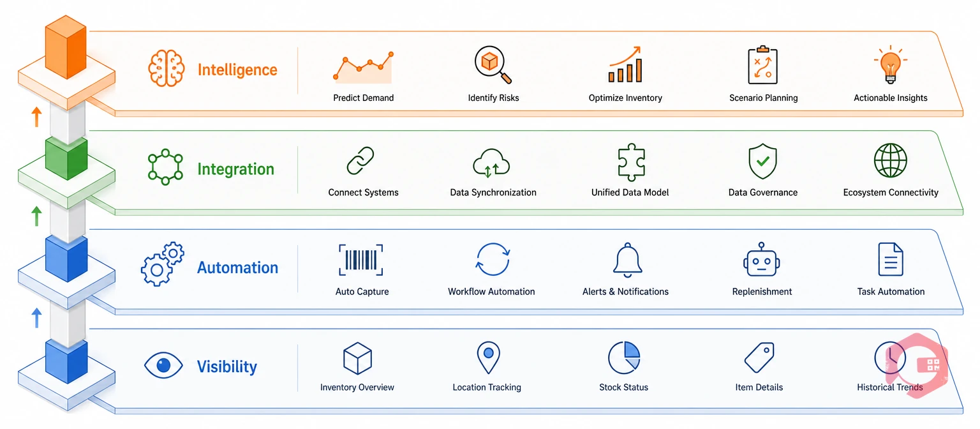Select the "Item Details" label
Image resolution: width=980 pixels, height=429 pixels.
(x=759, y=387)
